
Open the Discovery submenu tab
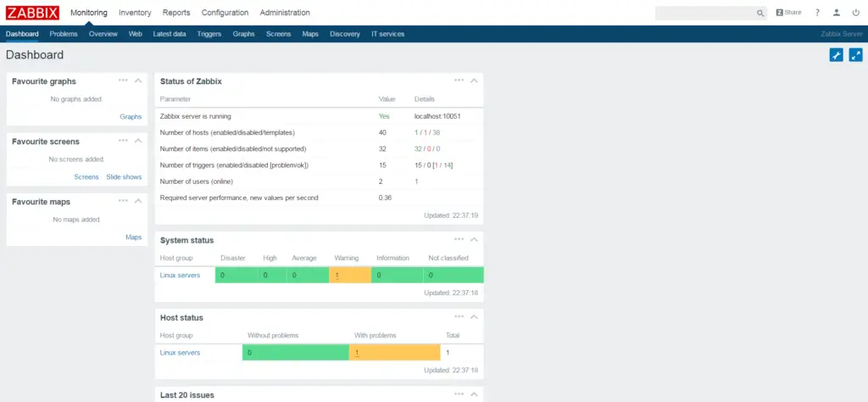tap(345, 34)
